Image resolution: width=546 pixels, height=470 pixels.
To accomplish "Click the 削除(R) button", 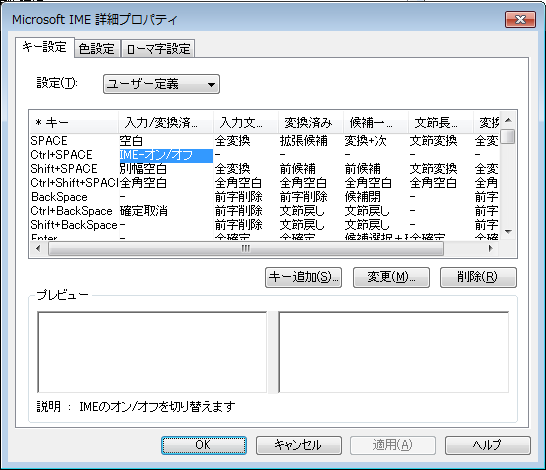I will click(x=478, y=277).
